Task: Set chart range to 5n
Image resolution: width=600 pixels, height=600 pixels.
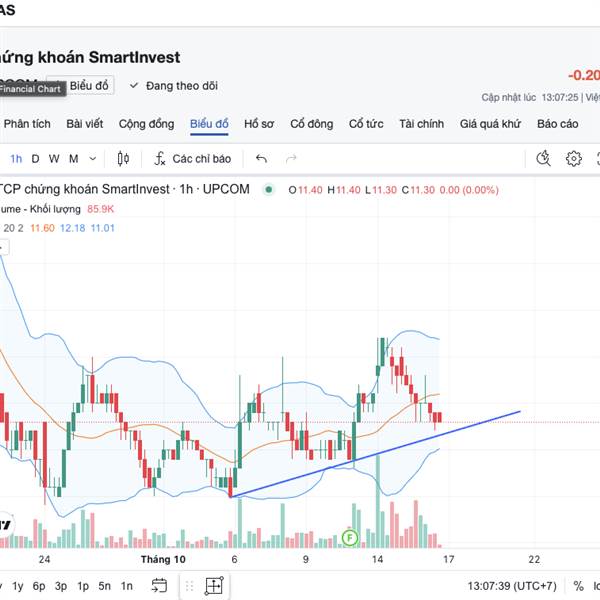Action: tap(104, 585)
